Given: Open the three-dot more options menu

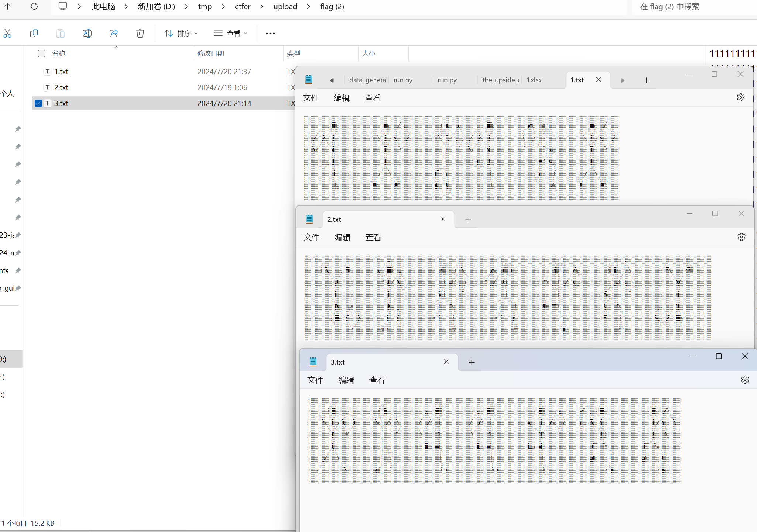Looking at the screenshot, I should click(271, 34).
